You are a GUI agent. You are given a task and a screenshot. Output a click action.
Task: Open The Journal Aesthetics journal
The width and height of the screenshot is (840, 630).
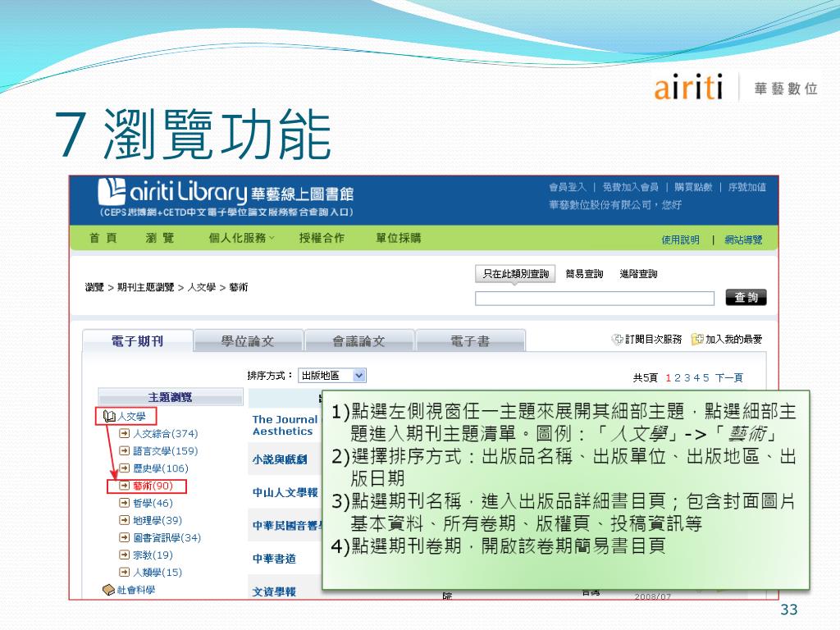coord(285,426)
